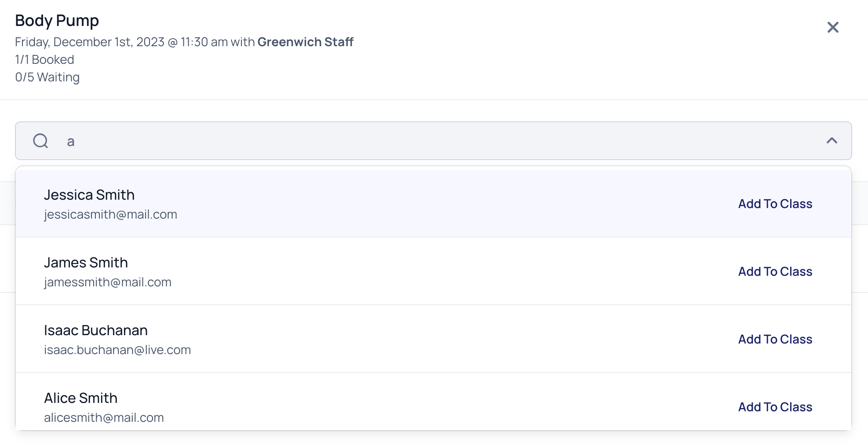This screenshot has width=868, height=446.
Task: Click the isaac.buchanan@live.com email text
Action: click(117, 350)
